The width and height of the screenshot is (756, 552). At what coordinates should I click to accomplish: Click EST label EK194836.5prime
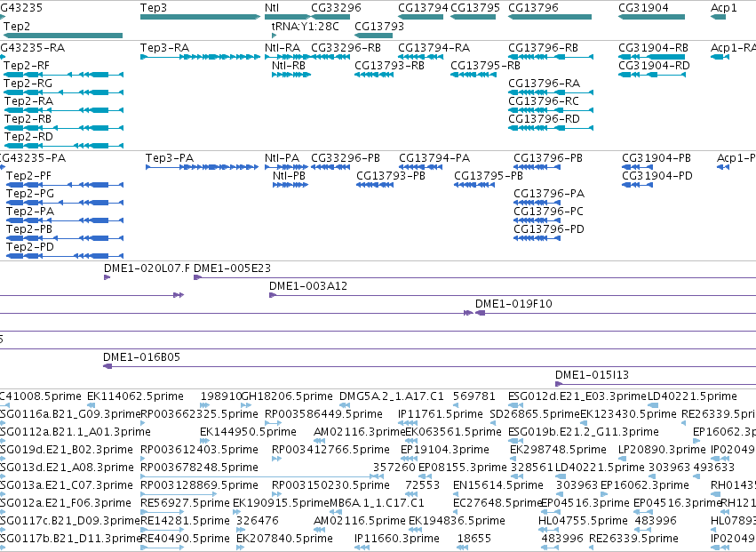458,521
